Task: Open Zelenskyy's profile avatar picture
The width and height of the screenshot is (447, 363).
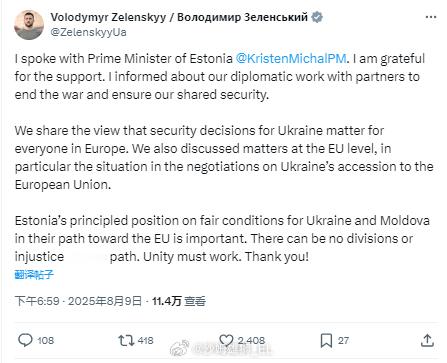Action: click(29, 25)
